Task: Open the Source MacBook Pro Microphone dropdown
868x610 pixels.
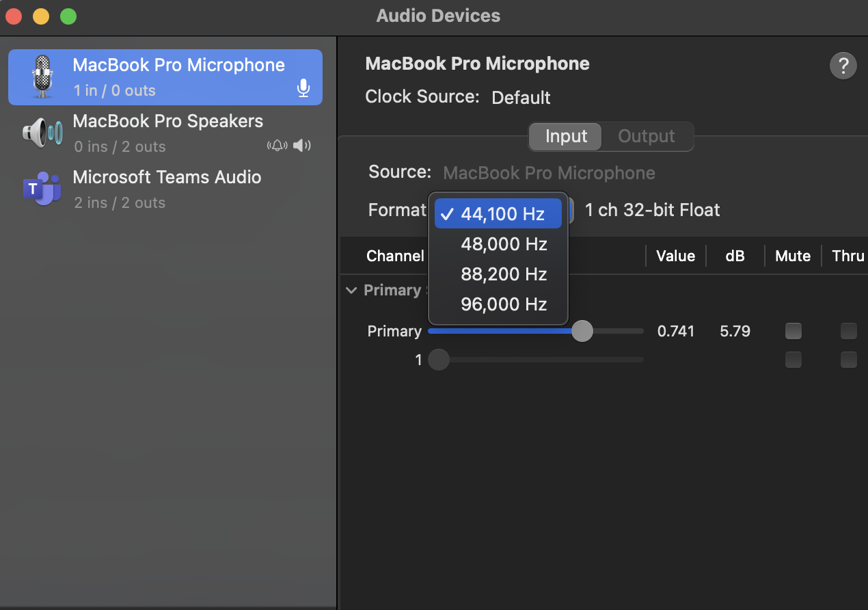Action: (x=549, y=173)
